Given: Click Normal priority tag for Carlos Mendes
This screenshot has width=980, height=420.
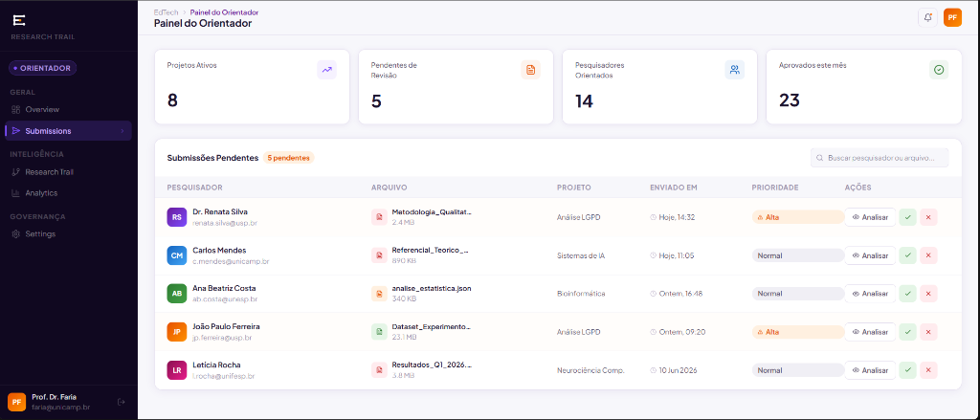Looking at the screenshot, I should pyautogui.click(x=798, y=255).
